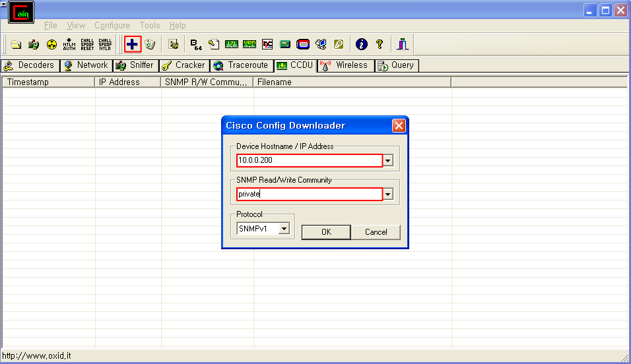Click the green Cisco Type-7 decoder icon
This screenshot has height=364, width=631.
click(232, 44)
